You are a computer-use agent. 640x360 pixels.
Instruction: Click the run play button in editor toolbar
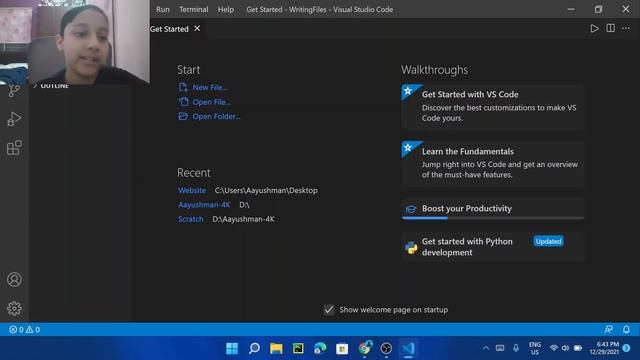pos(594,29)
